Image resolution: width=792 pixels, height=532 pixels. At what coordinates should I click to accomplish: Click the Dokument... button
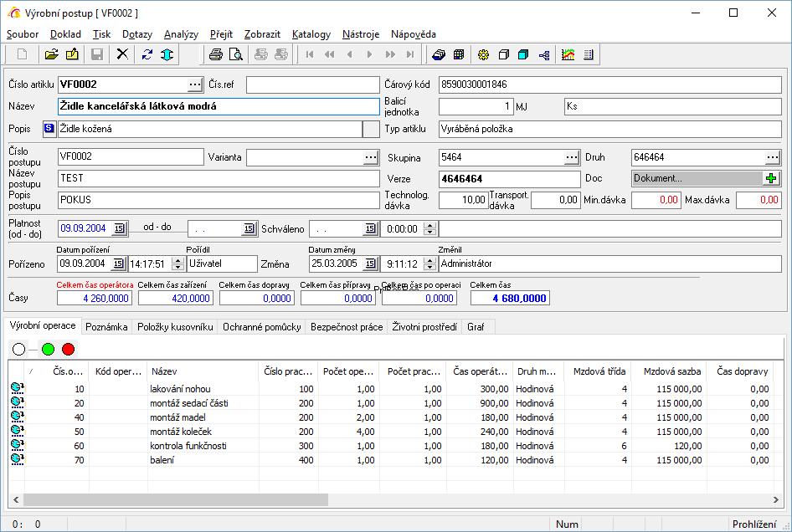coord(706,178)
